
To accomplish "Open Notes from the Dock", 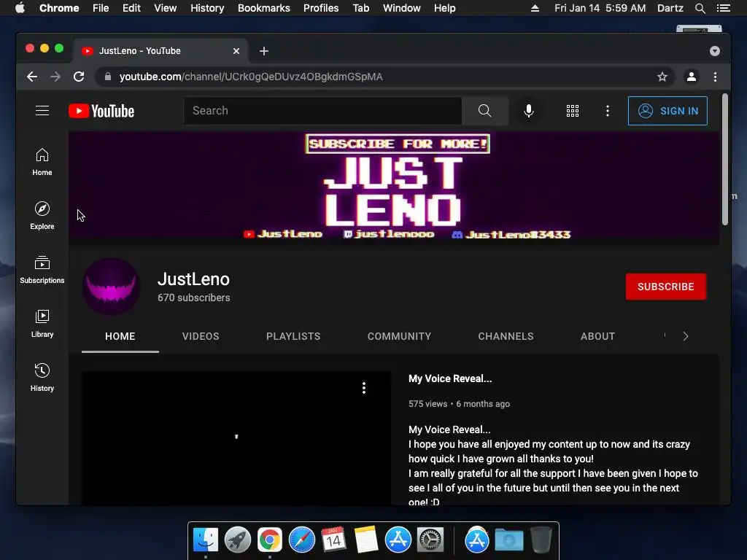I will (366, 540).
